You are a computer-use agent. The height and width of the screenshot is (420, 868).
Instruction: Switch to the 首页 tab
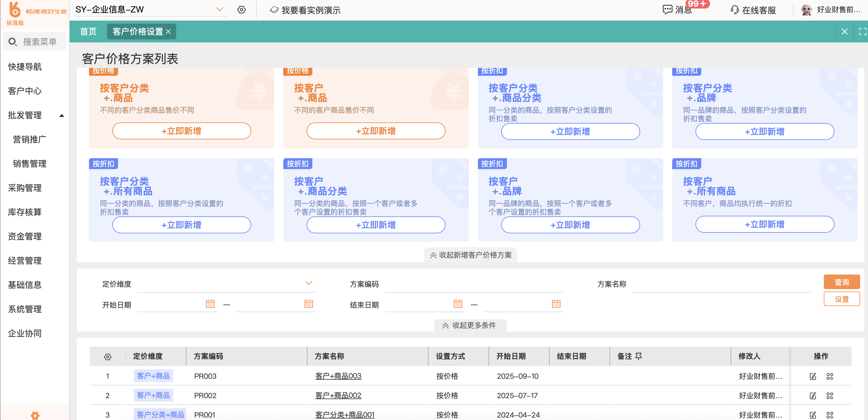click(88, 32)
